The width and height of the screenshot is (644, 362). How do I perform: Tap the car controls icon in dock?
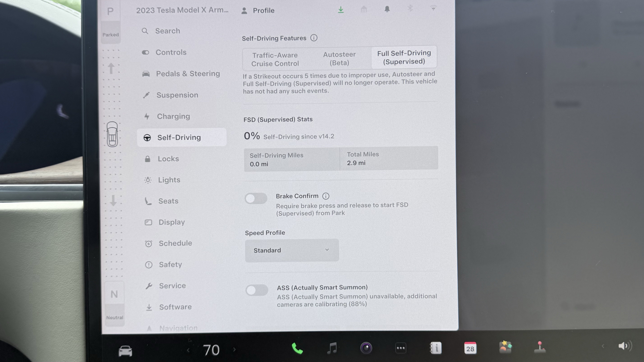pyautogui.click(x=125, y=351)
